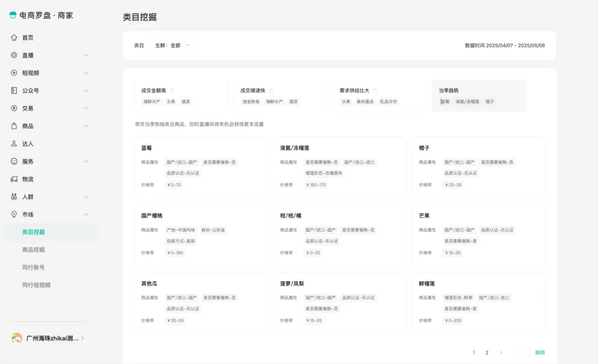Open account options chevron beside 广州海珠zhikai

pos(83,338)
